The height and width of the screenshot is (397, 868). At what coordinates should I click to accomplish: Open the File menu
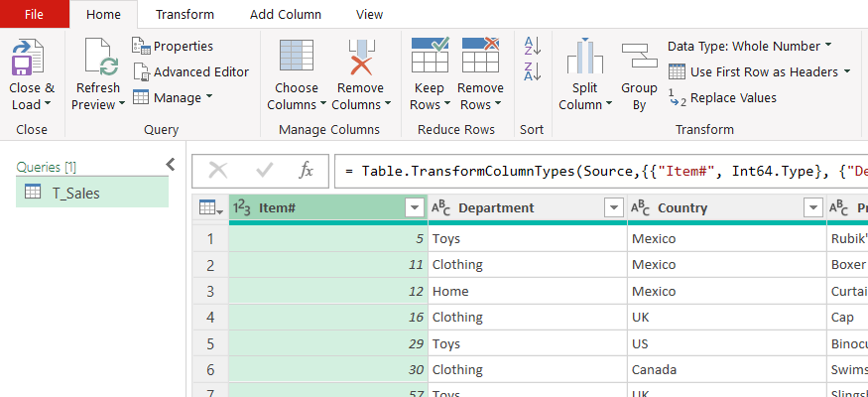click(35, 15)
